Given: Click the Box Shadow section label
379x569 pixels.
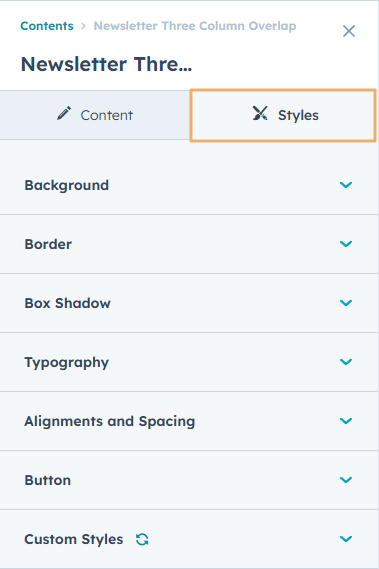Looking at the screenshot, I should pos(68,303).
